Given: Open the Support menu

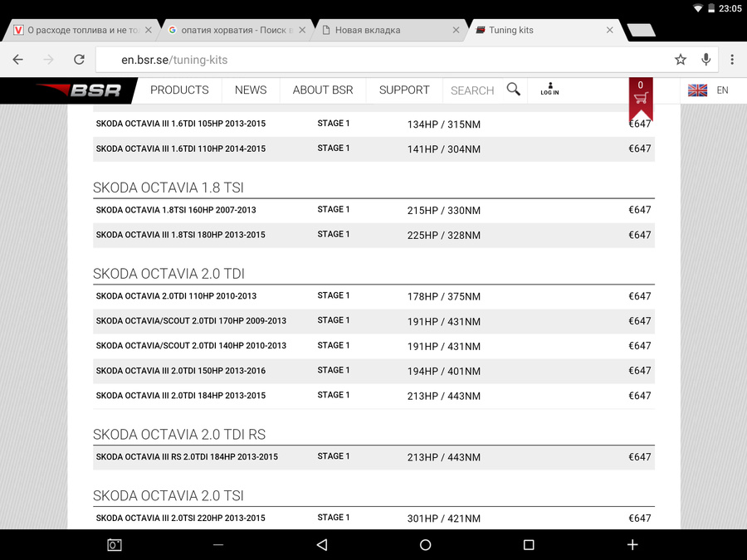Looking at the screenshot, I should [x=404, y=90].
